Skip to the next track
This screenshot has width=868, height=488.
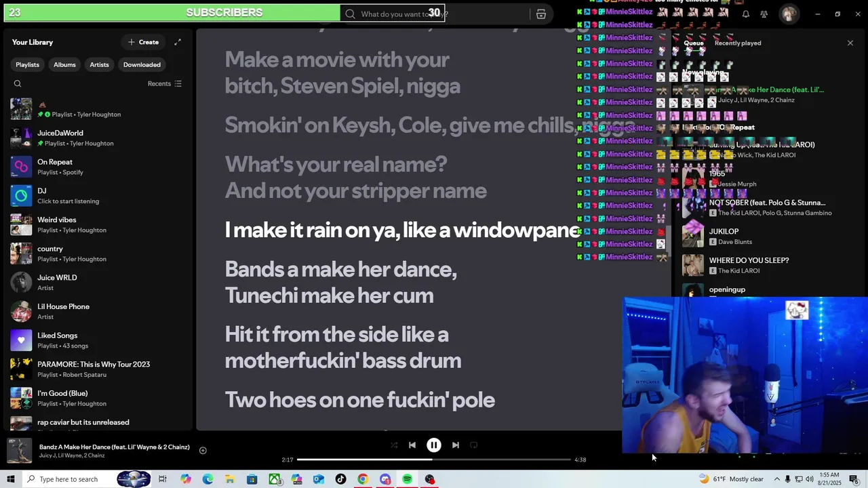click(456, 445)
